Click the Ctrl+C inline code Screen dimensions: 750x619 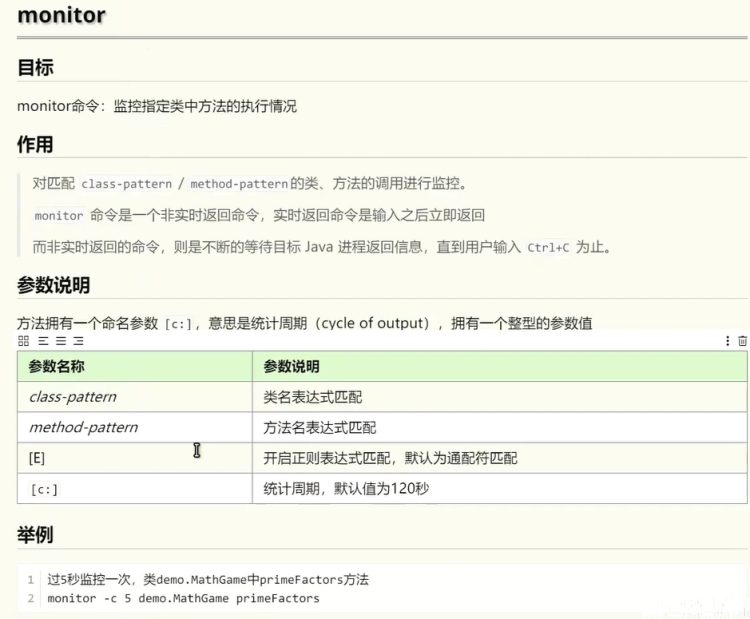tap(548, 248)
